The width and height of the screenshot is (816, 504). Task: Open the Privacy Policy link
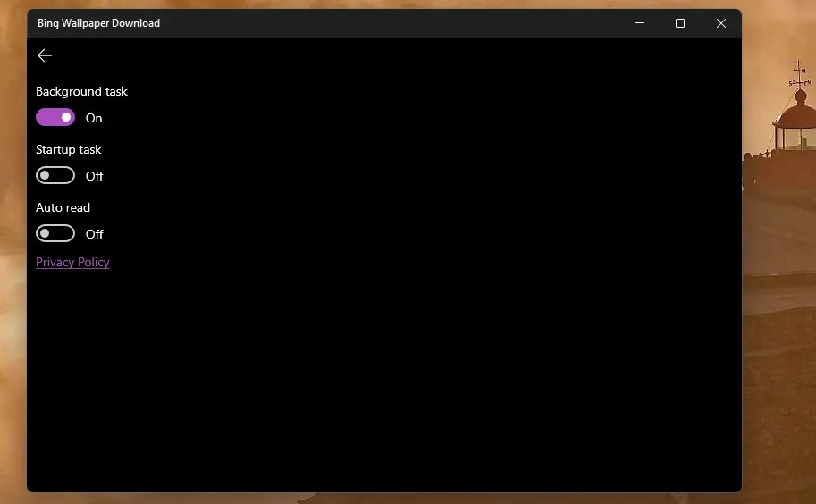pyautogui.click(x=72, y=262)
